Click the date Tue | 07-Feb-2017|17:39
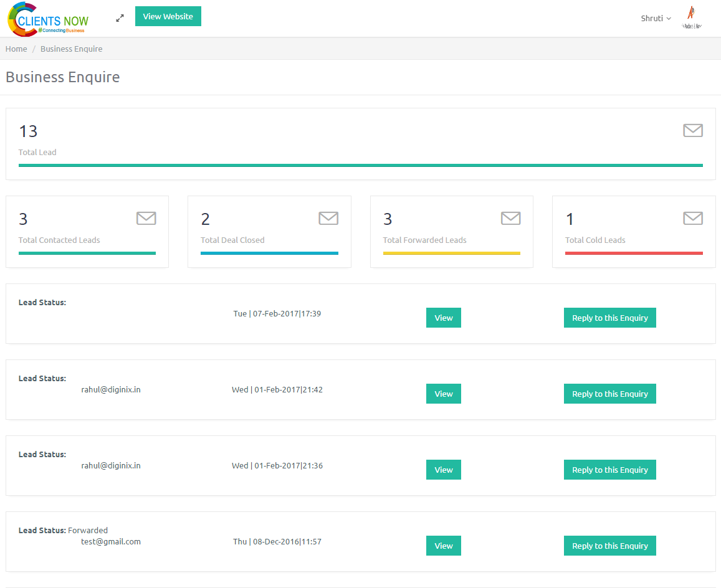Image resolution: width=721 pixels, height=588 pixels. click(277, 313)
